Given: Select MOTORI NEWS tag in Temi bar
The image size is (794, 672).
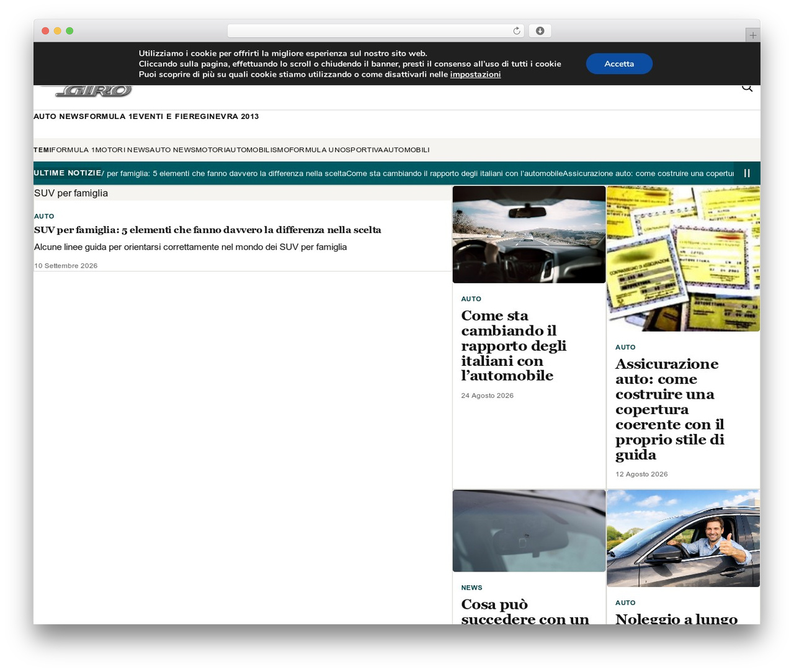Looking at the screenshot, I should coord(122,150).
